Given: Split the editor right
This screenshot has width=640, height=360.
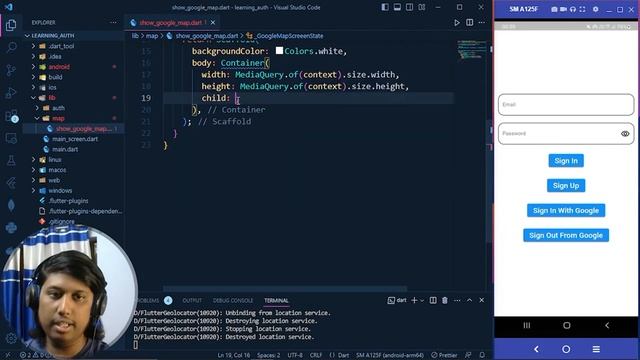Looking at the screenshot, I should click(469, 22).
